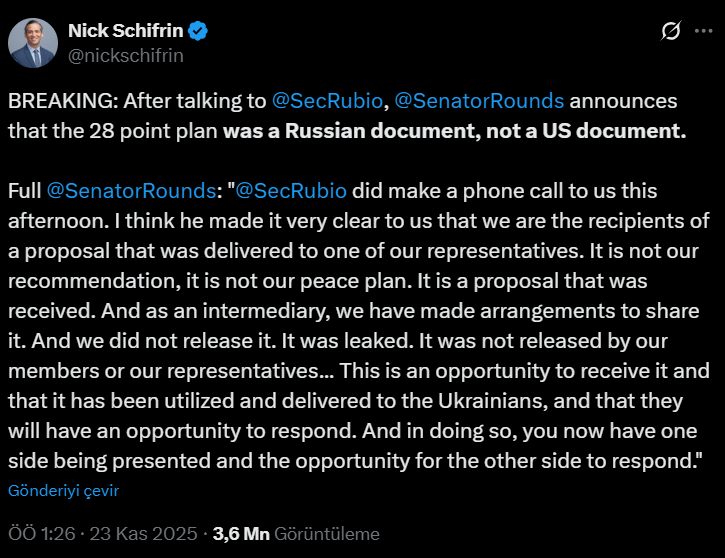725x558 pixels.
Task: Click the blue verified badge
Action: 199,32
